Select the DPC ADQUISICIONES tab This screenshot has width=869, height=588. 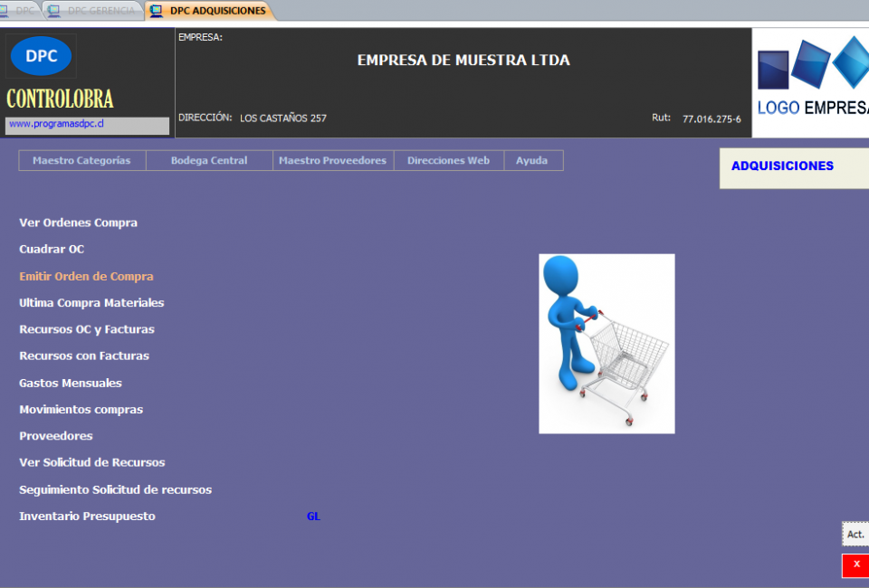click(209, 11)
